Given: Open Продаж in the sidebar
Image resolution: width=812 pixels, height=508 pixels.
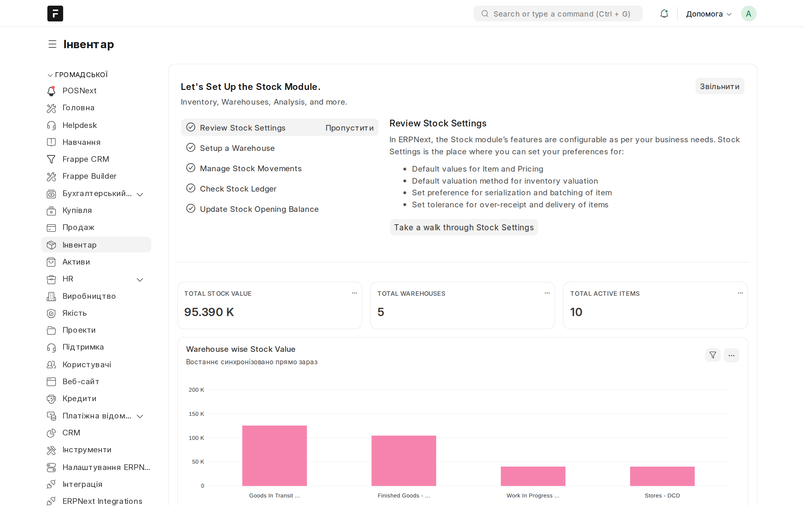Looking at the screenshot, I should pyautogui.click(x=96, y=227).
